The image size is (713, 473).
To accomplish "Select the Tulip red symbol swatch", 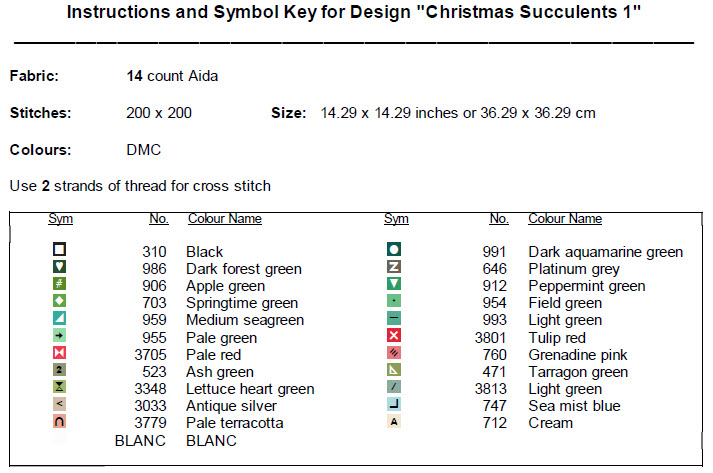I will click(394, 336).
